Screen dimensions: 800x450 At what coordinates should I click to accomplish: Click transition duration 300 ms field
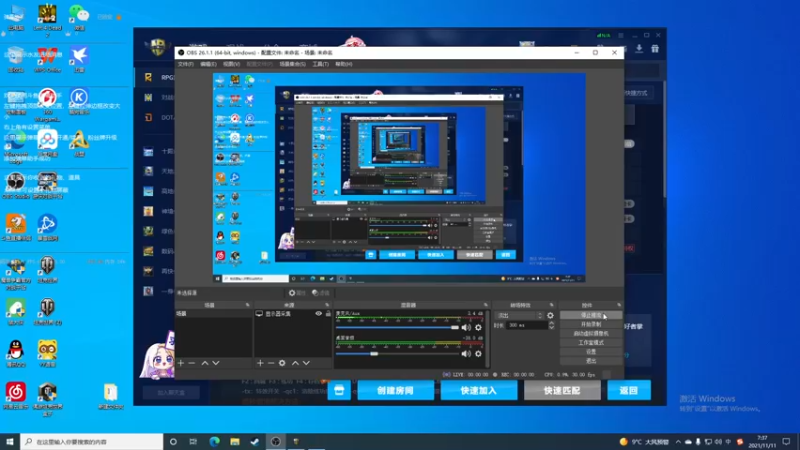[x=527, y=325]
